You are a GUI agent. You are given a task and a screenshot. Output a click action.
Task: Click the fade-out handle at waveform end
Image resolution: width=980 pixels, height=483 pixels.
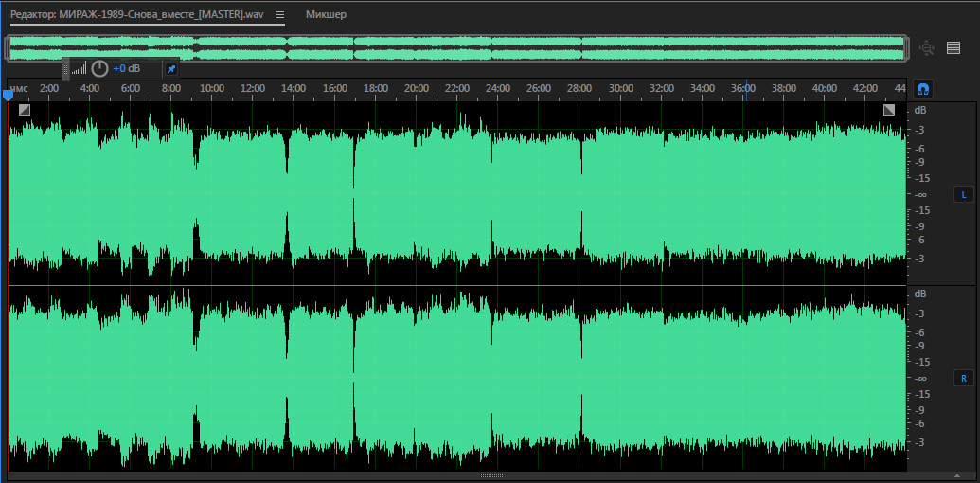(889, 110)
